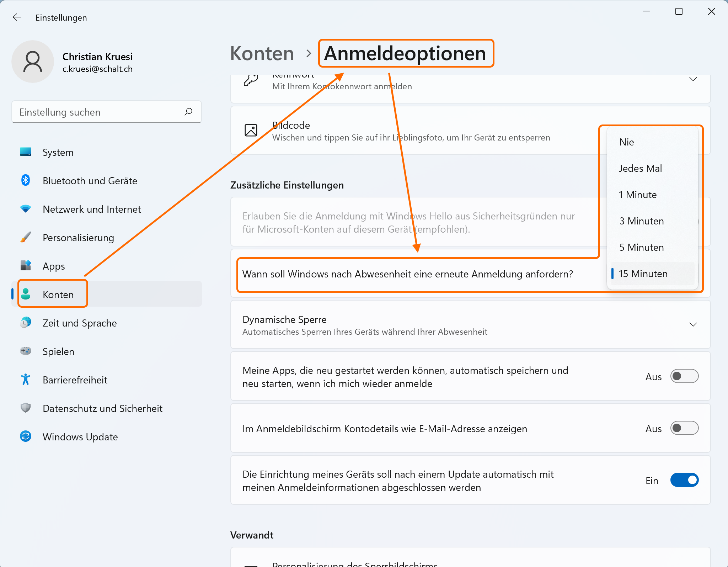The height and width of the screenshot is (567, 728).
Task: Open Datenschutz und Sicherheit settings
Action: pyautogui.click(x=102, y=408)
